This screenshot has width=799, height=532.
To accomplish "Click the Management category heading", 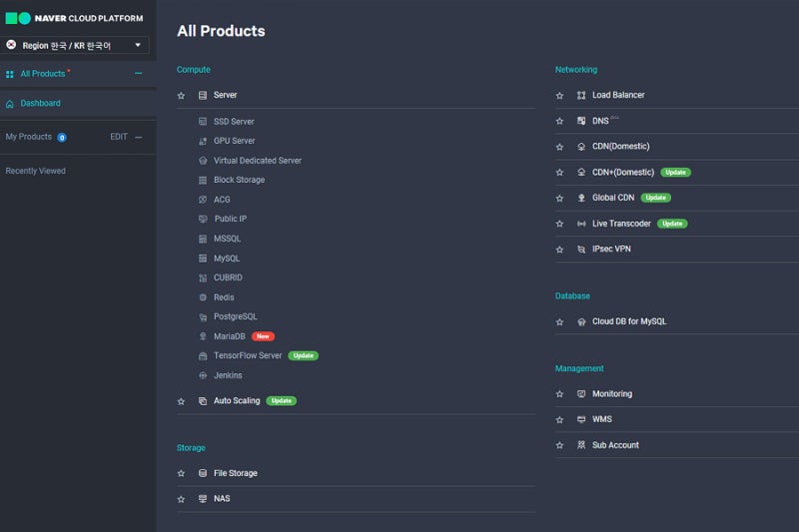I will tap(579, 368).
